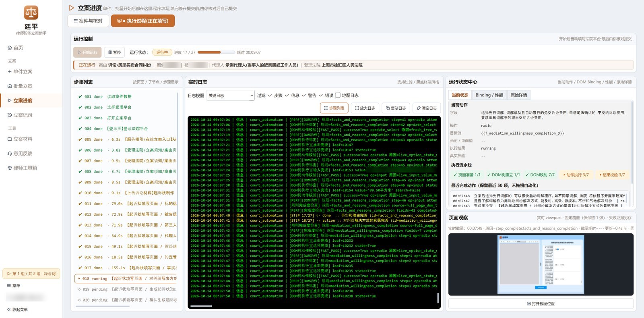Image resolution: width=644 pixels, height=318 pixels.
Task: Click the hamburger icon beside 菜单
Action: pos(9,286)
